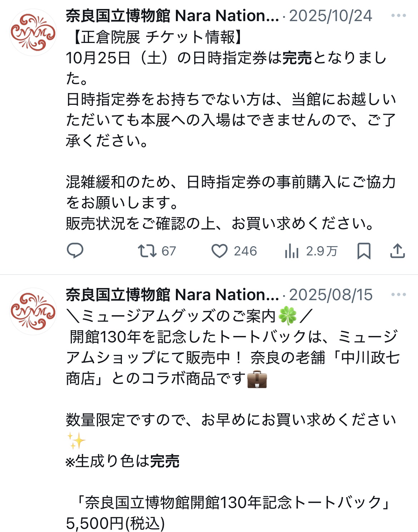Tap the share icon on the ticket post
Viewport: 418px width, 532px height.
[x=397, y=251]
